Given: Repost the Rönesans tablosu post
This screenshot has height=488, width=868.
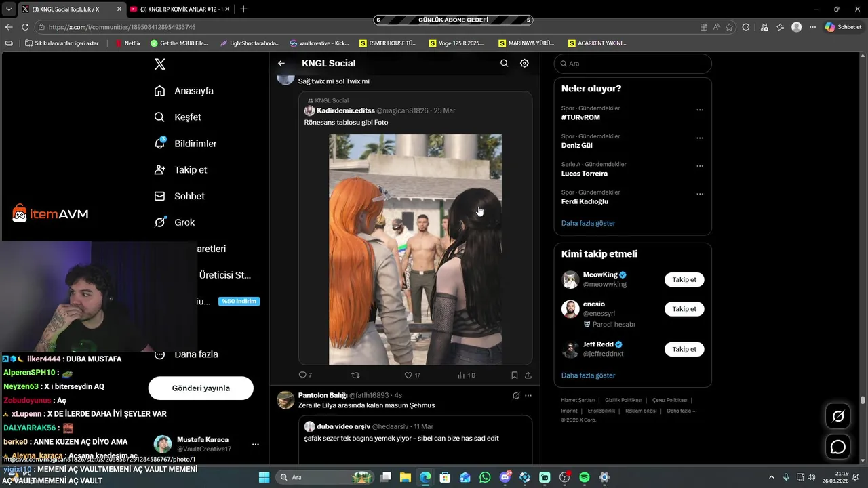Looking at the screenshot, I should coord(355,375).
